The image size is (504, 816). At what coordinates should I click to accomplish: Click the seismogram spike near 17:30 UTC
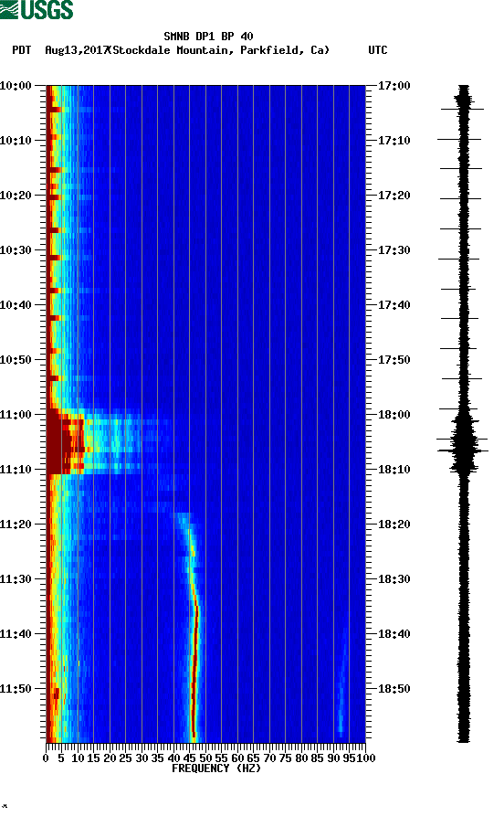[x=459, y=259]
